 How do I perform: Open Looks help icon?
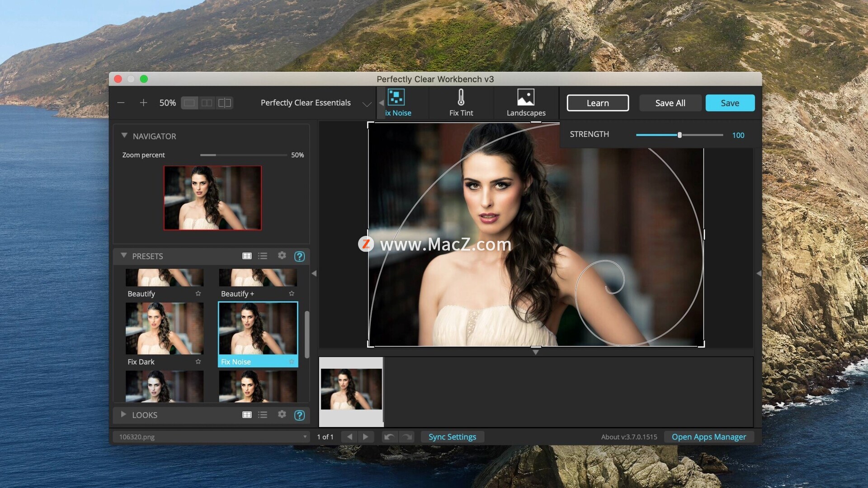[299, 415]
